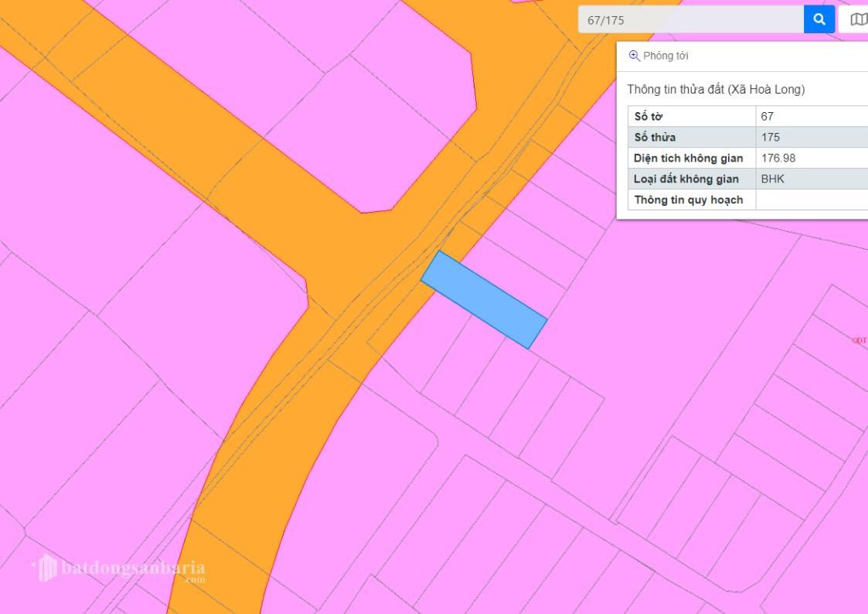
Task: Click the empty Thông tin quy hoạch value cell
Action: click(812, 200)
